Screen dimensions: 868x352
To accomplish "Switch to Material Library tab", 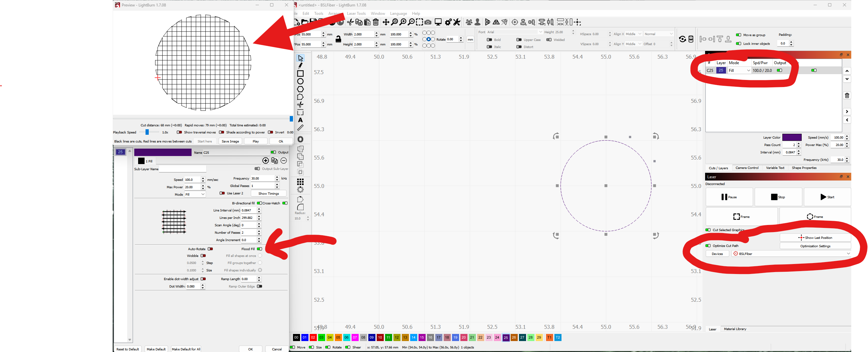I will pos(735,329).
